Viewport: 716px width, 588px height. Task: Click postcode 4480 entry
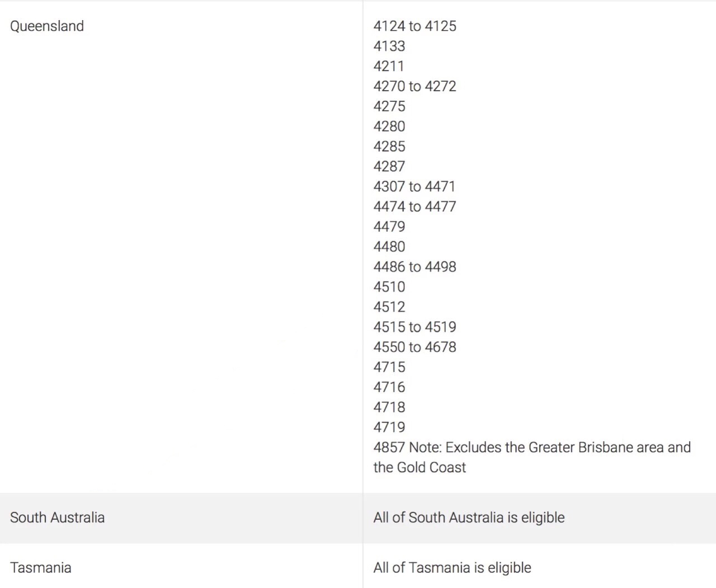click(389, 247)
